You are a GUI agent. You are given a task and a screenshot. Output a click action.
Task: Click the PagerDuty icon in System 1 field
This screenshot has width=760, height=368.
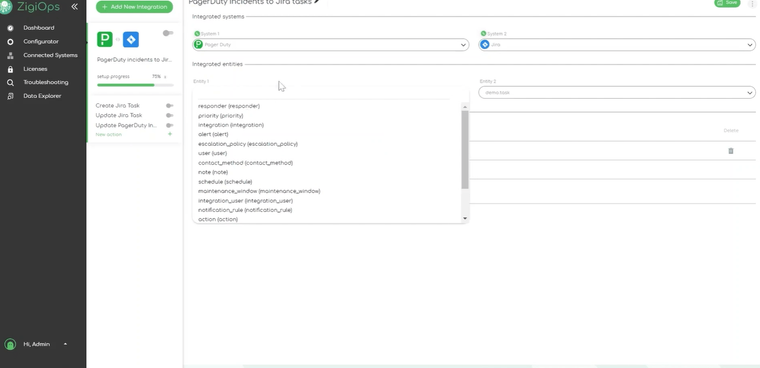pos(198,45)
